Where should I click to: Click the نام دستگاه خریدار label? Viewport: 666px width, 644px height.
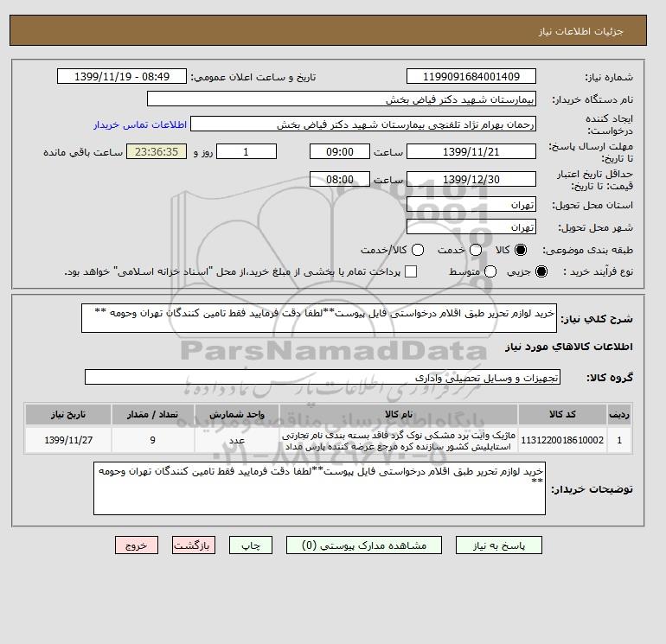(592, 99)
